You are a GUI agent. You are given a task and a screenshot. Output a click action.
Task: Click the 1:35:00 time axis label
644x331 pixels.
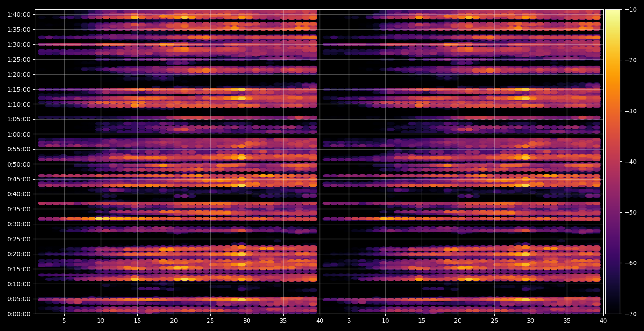pos(19,30)
